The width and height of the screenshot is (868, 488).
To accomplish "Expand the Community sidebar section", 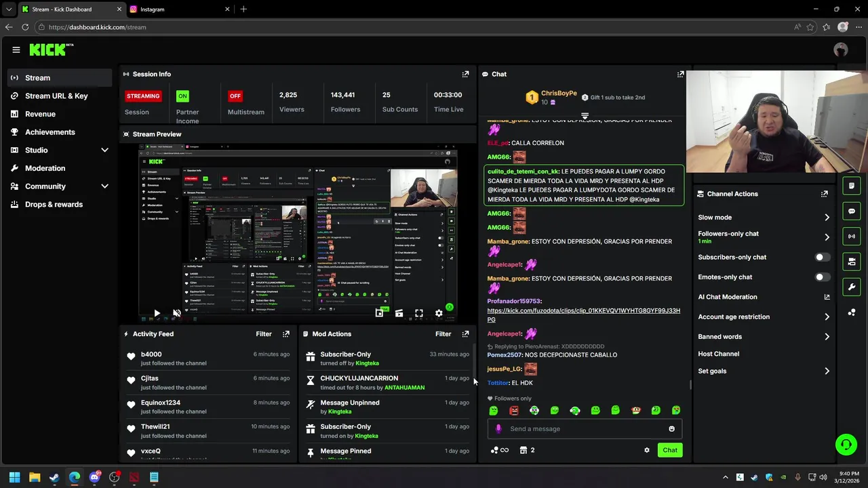I will click(x=104, y=186).
